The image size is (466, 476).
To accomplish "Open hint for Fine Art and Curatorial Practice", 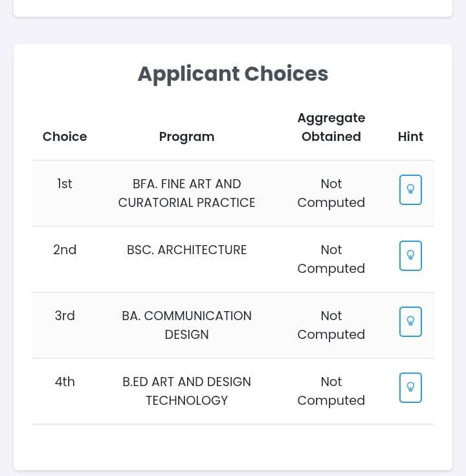I will tap(410, 189).
